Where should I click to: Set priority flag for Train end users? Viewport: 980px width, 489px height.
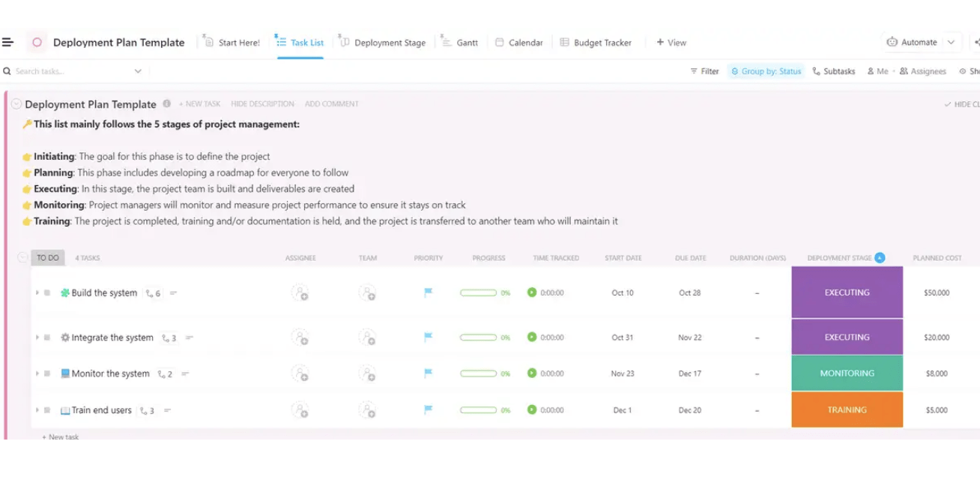pyautogui.click(x=428, y=410)
